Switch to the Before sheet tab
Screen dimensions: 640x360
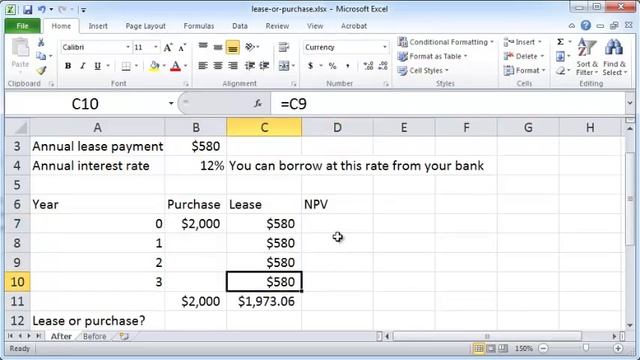[x=94, y=336]
